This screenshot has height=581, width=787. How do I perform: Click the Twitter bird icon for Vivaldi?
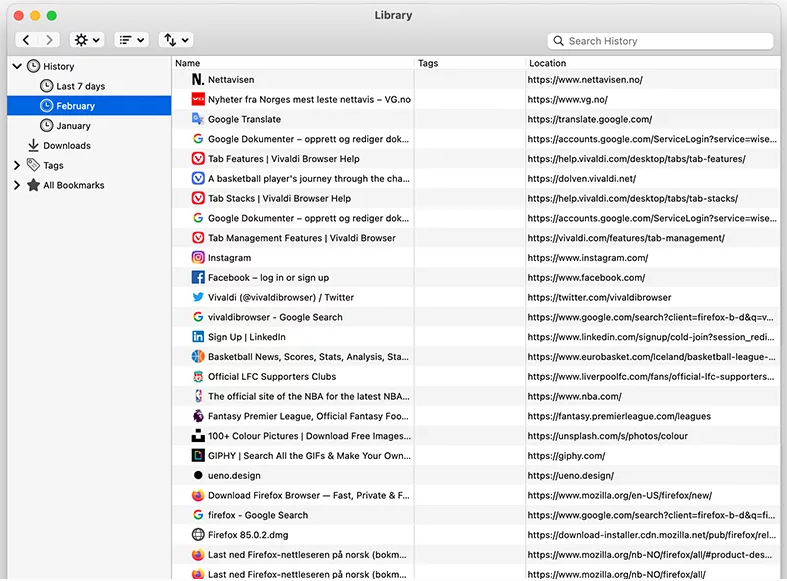coord(198,297)
